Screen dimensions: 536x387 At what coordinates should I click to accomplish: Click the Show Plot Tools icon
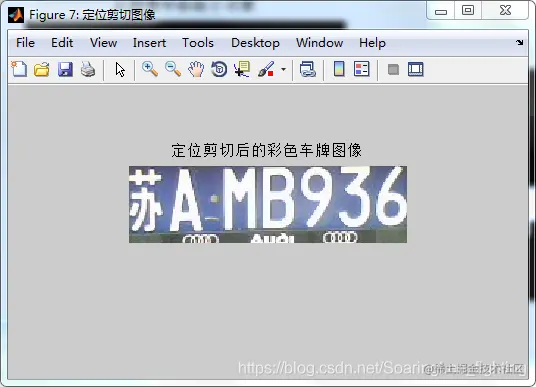pos(416,69)
